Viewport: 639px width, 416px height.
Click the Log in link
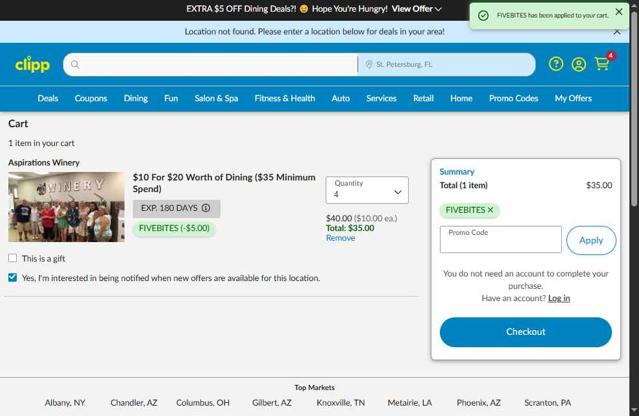(559, 298)
